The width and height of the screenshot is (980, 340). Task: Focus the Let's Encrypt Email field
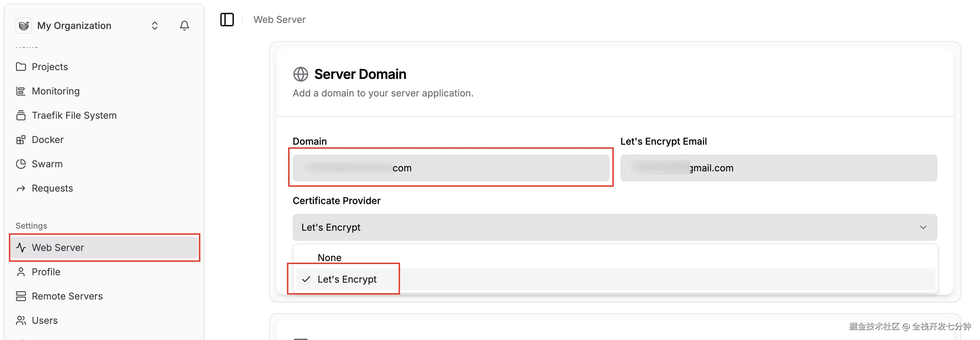tap(778, 168)
